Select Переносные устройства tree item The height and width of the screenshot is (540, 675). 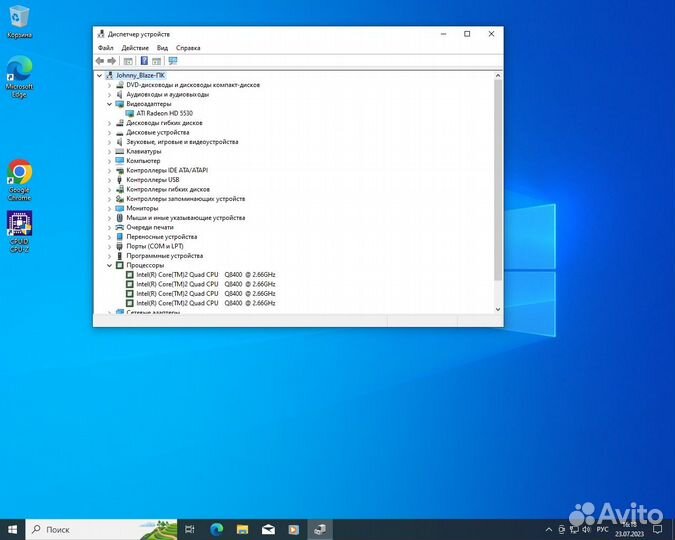tap(161, 236)
